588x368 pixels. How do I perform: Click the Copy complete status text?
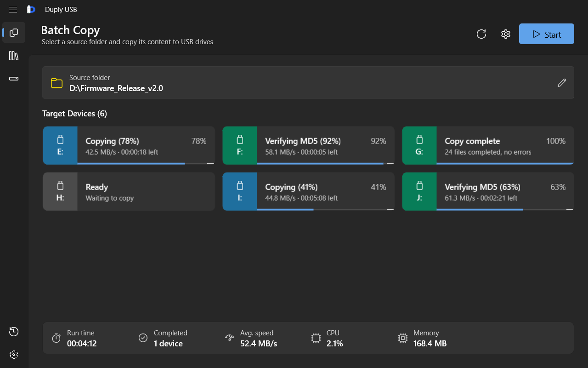tap(472, 141)
